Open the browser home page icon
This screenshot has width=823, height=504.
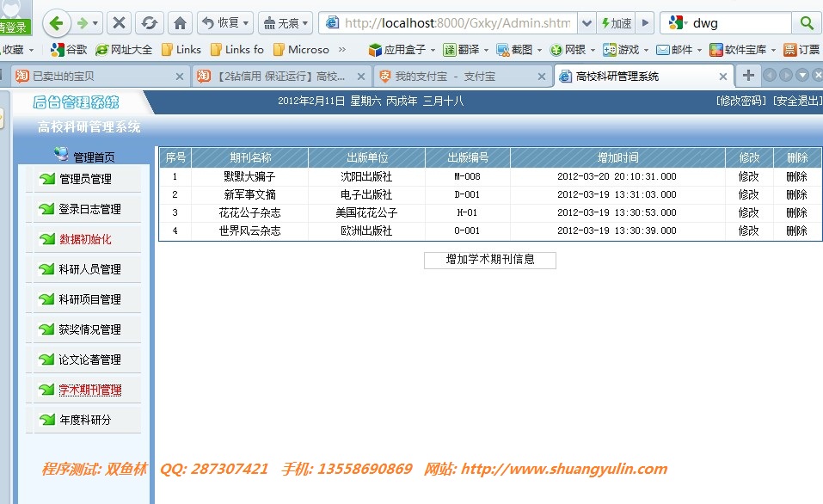[180, 23]
